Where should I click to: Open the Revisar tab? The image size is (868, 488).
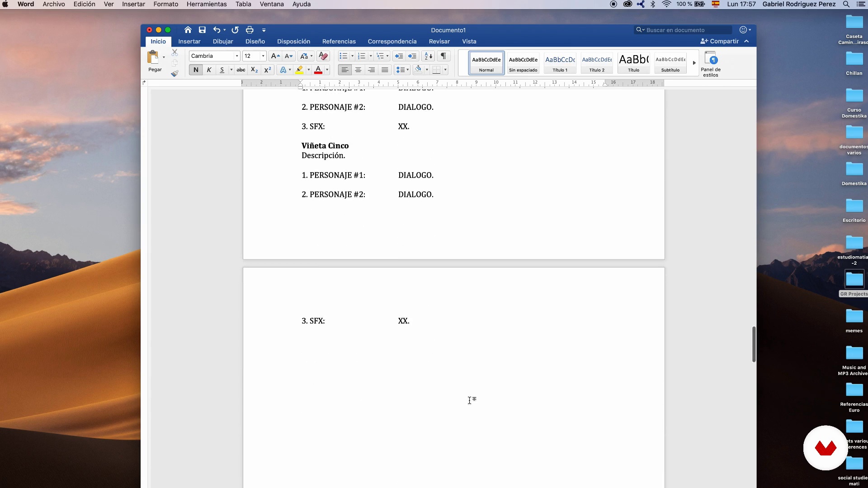tap(439, 41)
